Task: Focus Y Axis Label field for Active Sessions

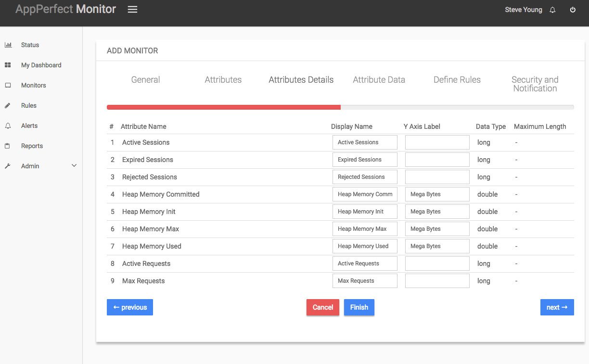Action: [437, 142]
